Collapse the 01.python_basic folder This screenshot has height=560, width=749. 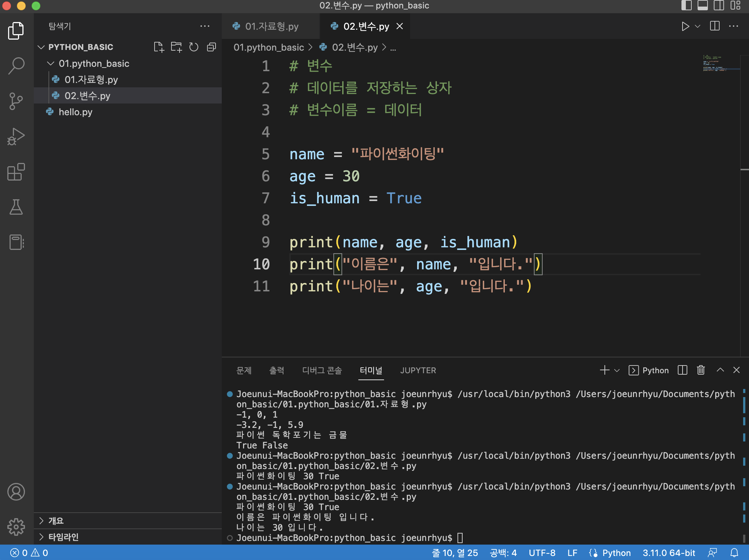pyautogui.click(x=51, y=63)
